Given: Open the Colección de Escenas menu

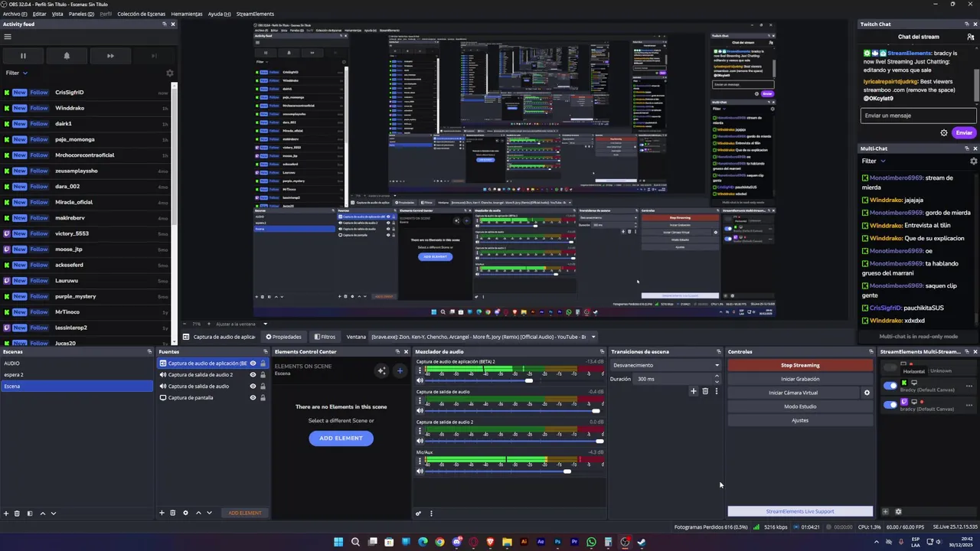Looking at the screenshot, I should click(x=141, y=14).
